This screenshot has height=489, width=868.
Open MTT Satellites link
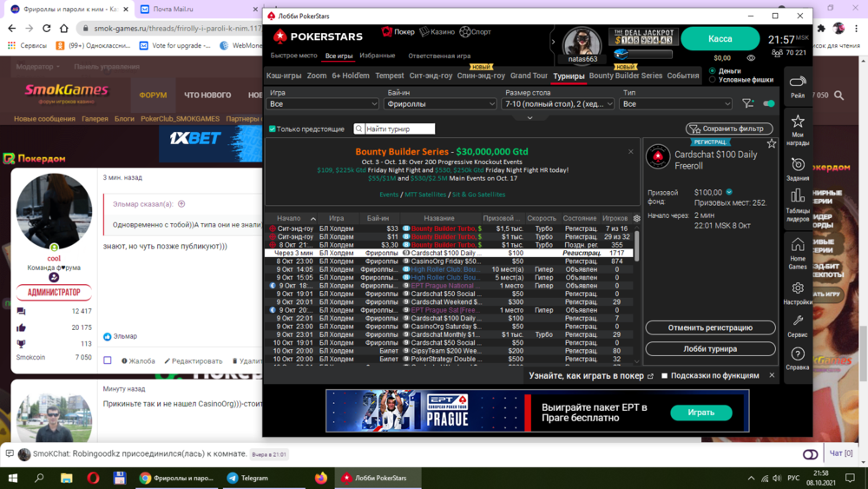click(425, 195)
